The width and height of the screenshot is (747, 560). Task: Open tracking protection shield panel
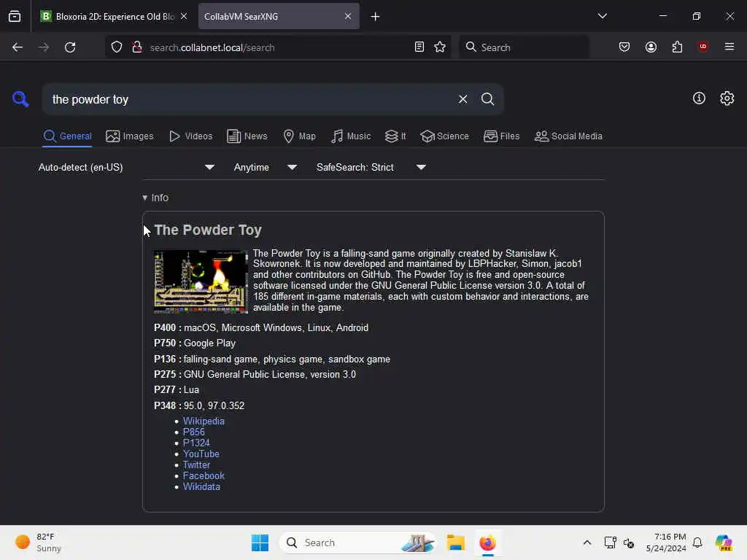(117, 47)
